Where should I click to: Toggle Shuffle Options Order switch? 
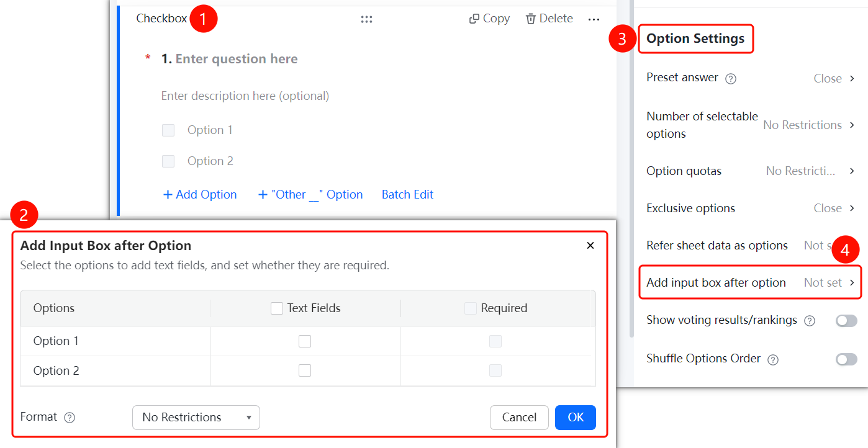(846, 359)
